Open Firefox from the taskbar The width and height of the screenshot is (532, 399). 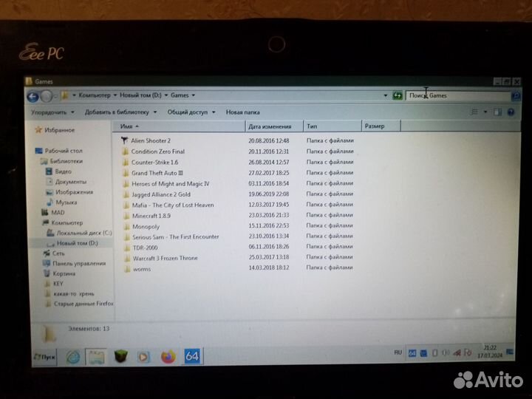tap(168, 356)
